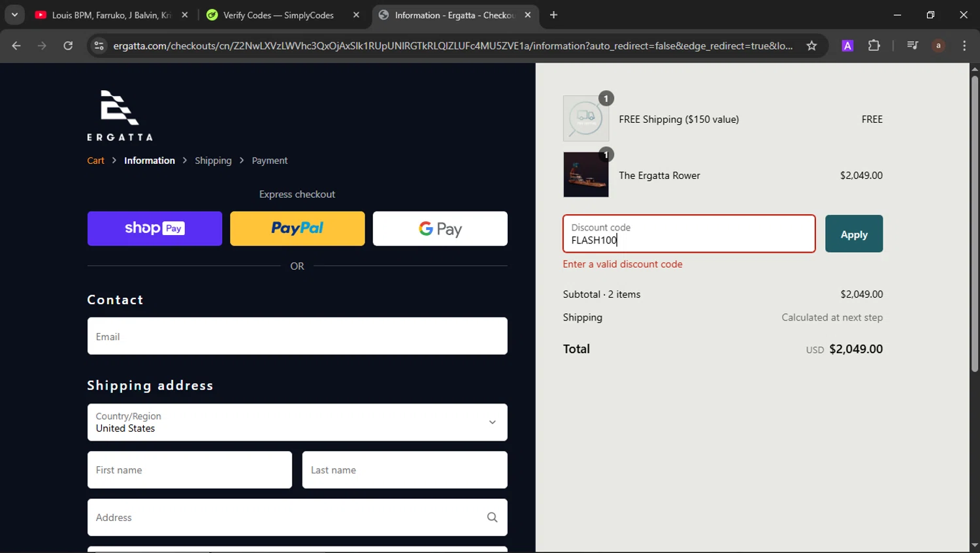This screenshot has height=553, width=980.
Task: Click 'Calculated at next step' text
Action: [832, 318]
